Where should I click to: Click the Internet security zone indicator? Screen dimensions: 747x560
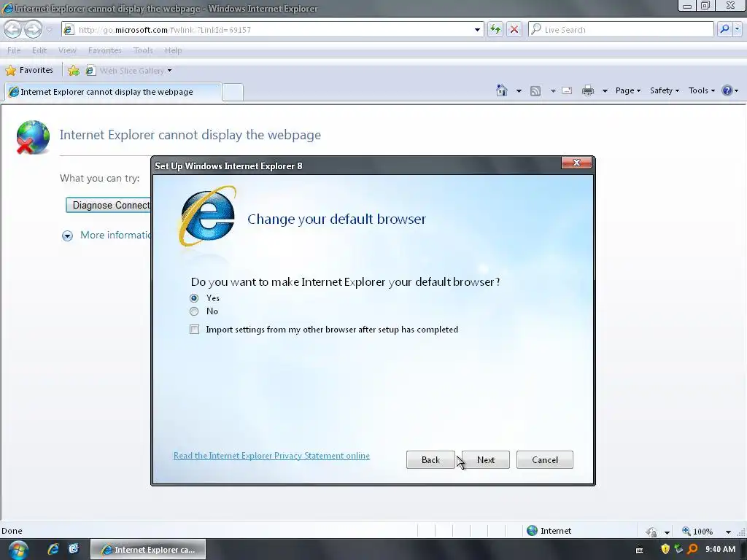coord(549,531)
